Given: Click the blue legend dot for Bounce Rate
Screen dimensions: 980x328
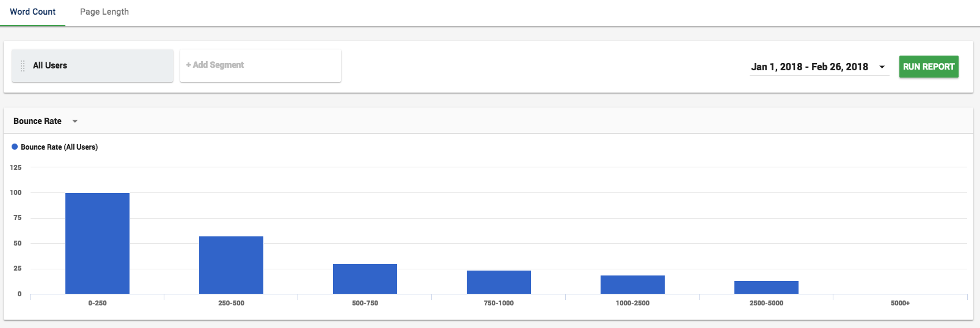Looking at the screenshot, I should coord(15,147).
